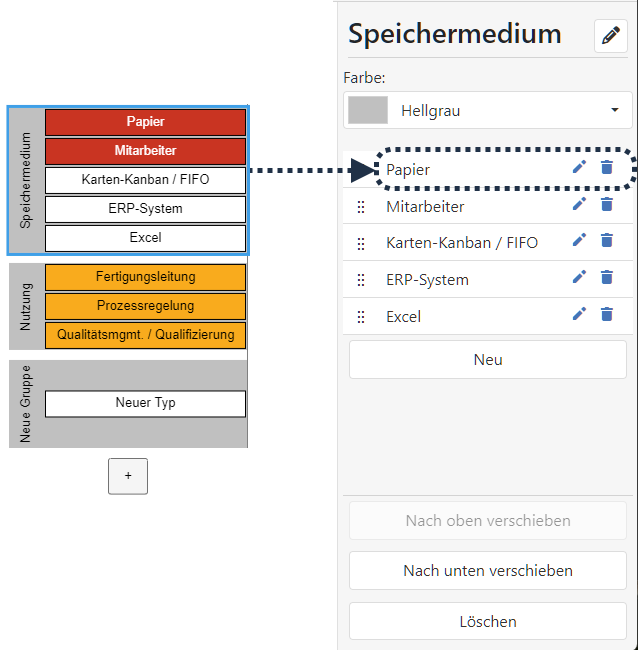Image resolution: width=638 pixels, height=650 pixels.
Task: Delete the ERP-System entry
Action: tap(606, 278)
